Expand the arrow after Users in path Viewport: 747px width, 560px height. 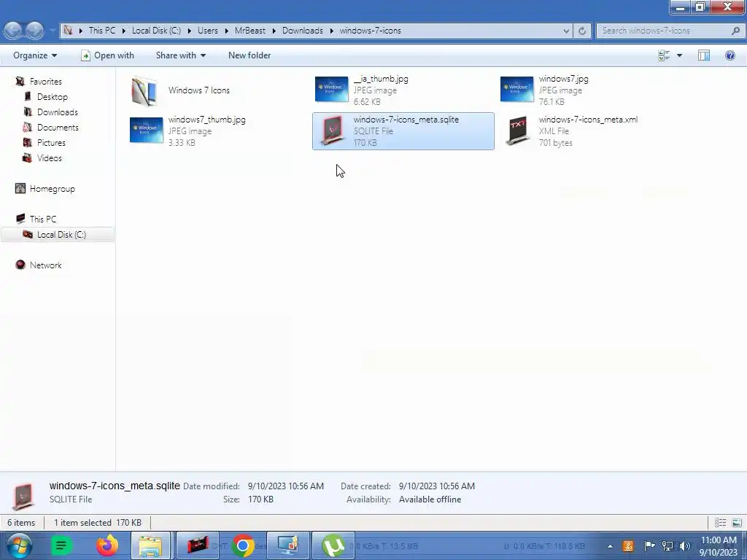[x=226, y=31]
